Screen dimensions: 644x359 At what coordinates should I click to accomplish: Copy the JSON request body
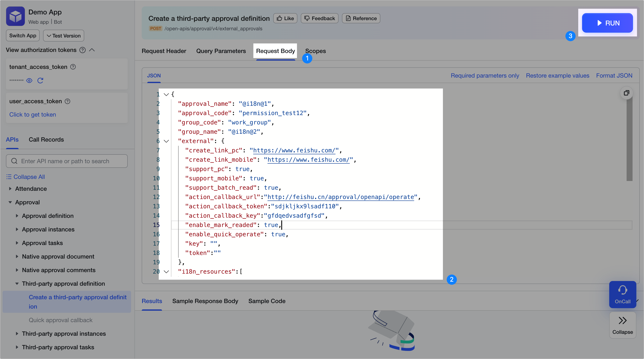pos(626,93)
